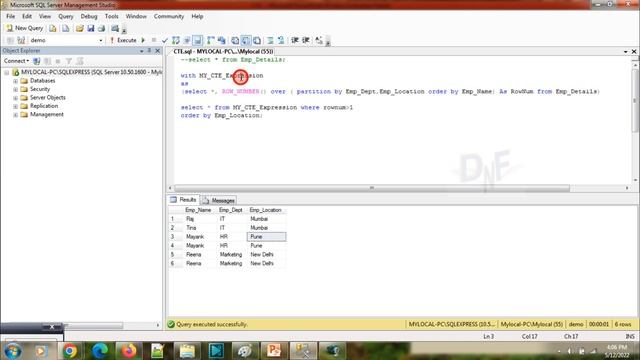Click Specify Values for Template Parameters icon
640x360 pixels.
pos(319,40)
